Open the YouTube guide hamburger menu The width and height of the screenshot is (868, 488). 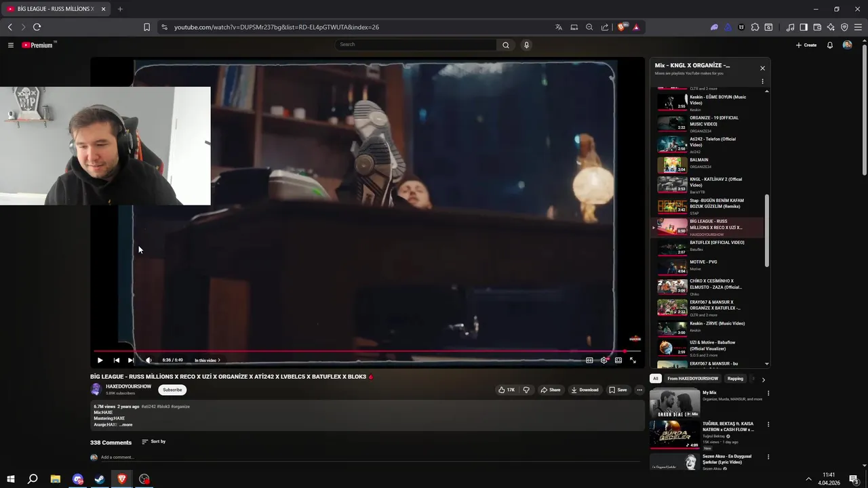(11, 45)
